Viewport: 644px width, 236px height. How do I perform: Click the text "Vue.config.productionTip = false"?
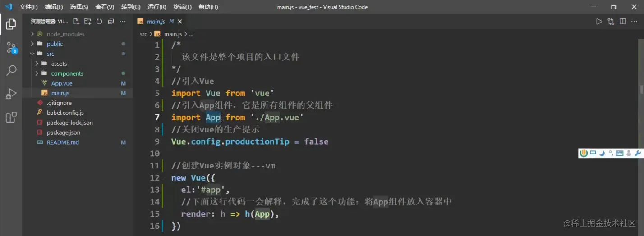click(x=250, y=141)
